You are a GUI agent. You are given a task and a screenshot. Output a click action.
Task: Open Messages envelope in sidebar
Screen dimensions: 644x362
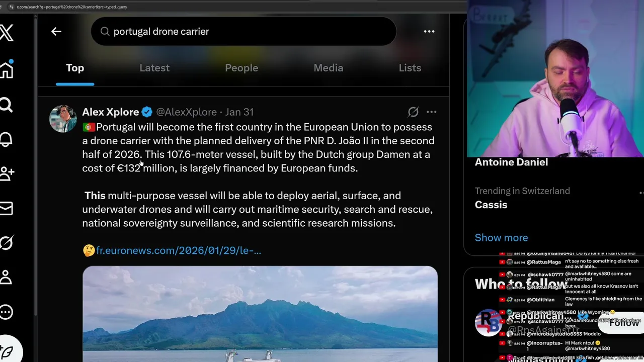6,208
